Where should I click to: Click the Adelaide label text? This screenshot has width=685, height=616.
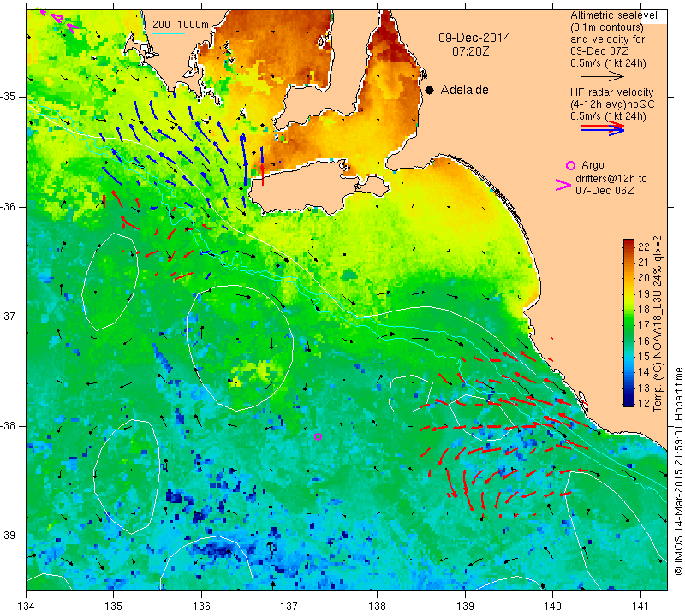coord(464,90)
